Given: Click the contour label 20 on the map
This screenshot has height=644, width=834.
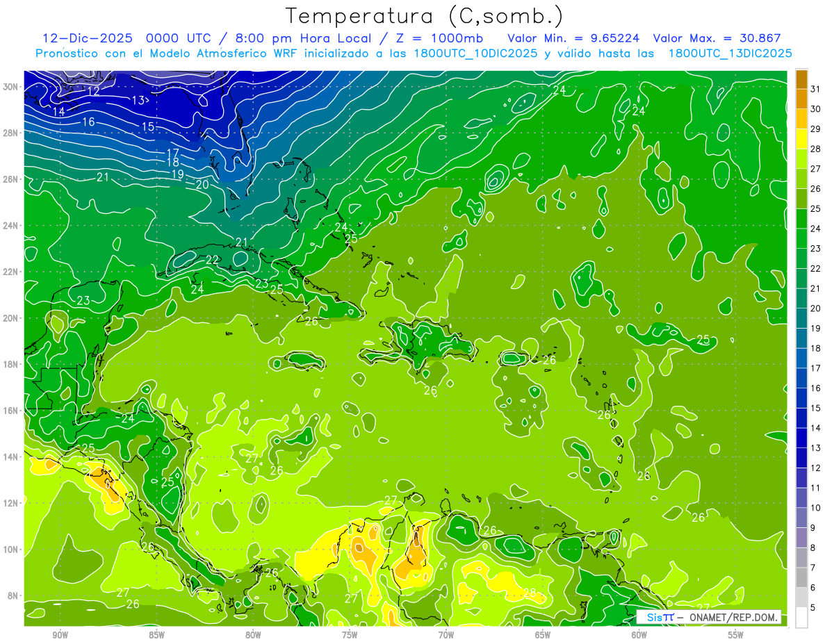Looking at the screenshot, I should [x=202, y=184].
